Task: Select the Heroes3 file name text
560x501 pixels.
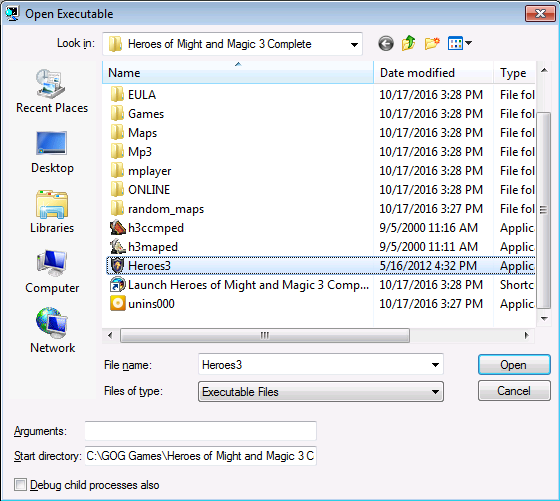Action: click(149, 266)
